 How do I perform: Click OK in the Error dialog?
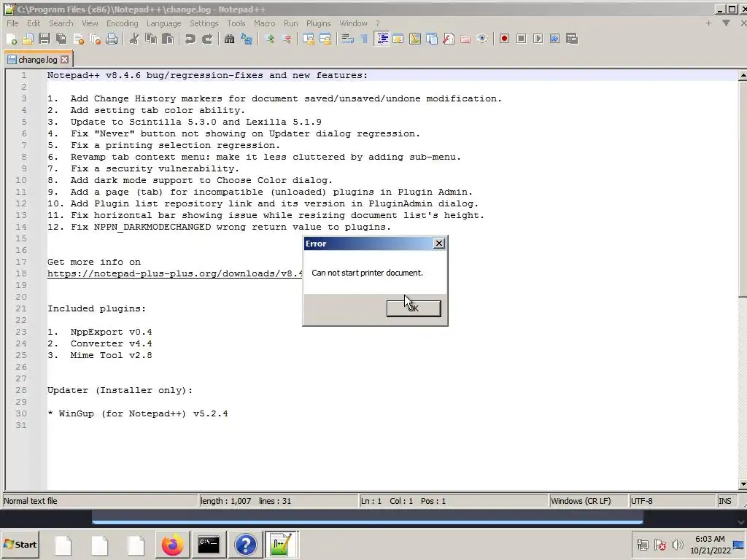coord(414,308)
